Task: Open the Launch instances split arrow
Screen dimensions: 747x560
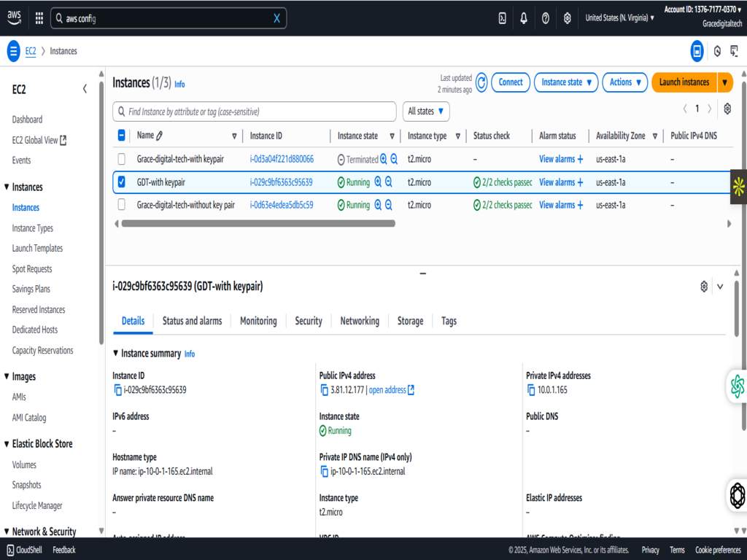Action: 724,82
